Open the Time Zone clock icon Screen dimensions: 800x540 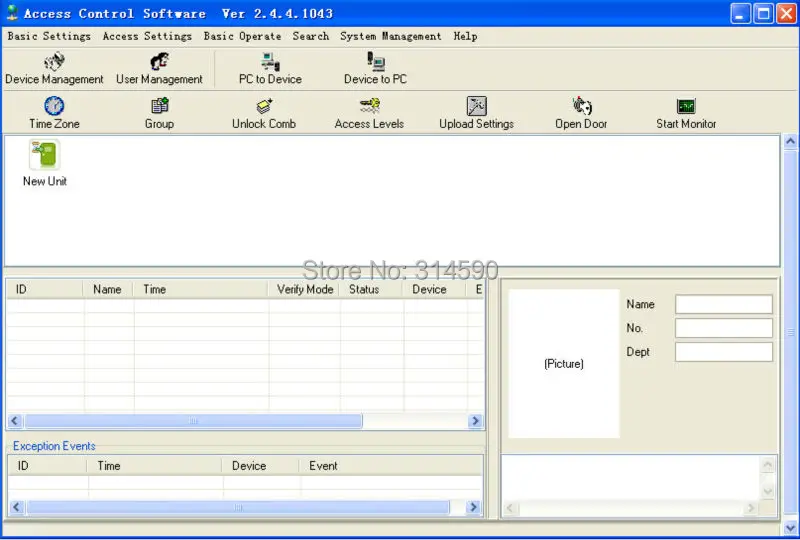click(x=54, y=106)
